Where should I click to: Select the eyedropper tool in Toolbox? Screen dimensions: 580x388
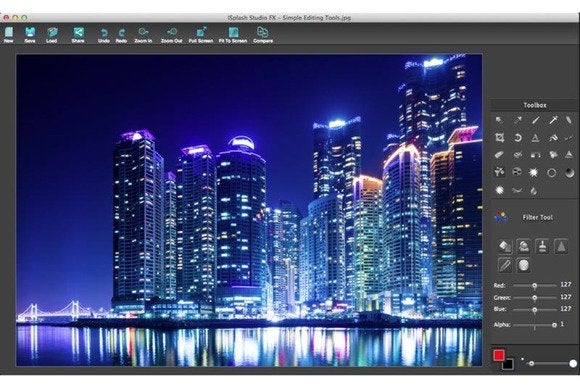pyautogui.click(x=517, y=120)
